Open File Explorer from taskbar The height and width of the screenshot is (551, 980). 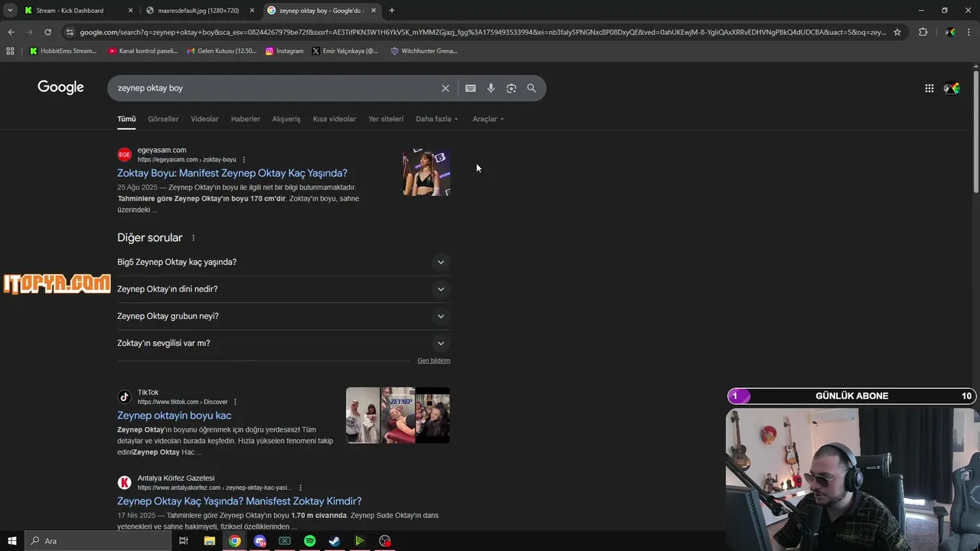point(209,541)
